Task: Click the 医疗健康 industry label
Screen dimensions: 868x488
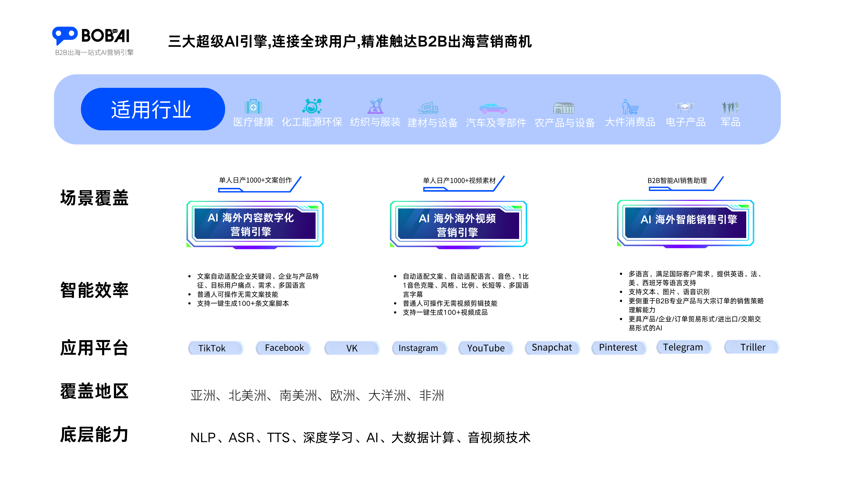Action: (253, 122)
